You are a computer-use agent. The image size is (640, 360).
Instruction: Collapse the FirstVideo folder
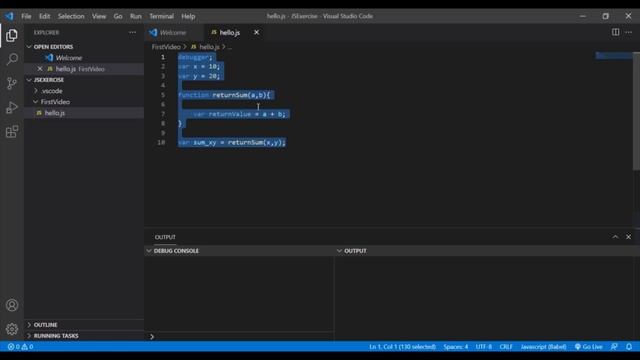click(x=36, y=102)
